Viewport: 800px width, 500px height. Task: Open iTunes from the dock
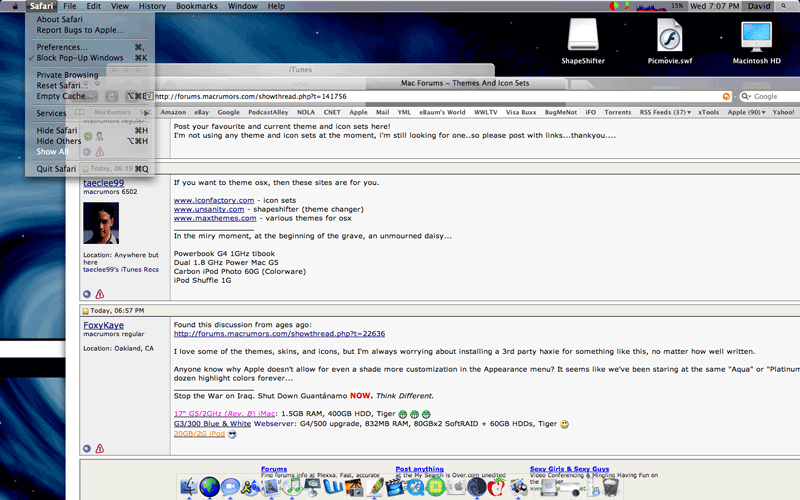tap(292, 487)
